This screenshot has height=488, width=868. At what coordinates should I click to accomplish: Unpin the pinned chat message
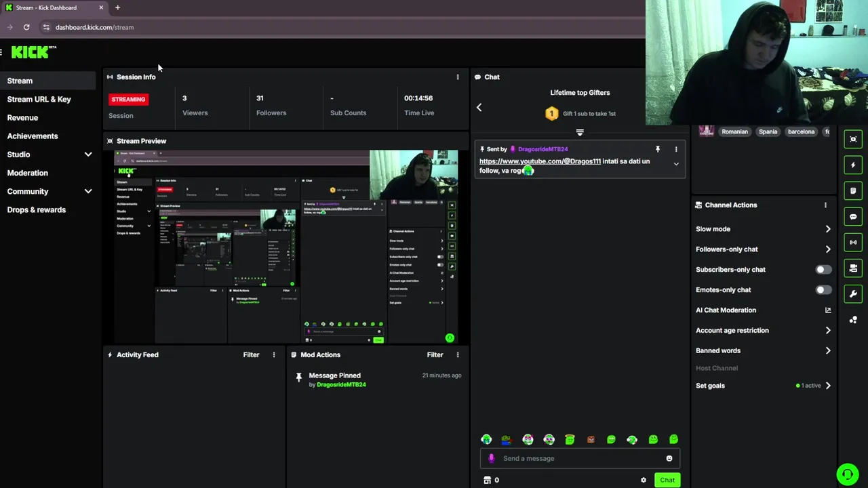point(657,149)
